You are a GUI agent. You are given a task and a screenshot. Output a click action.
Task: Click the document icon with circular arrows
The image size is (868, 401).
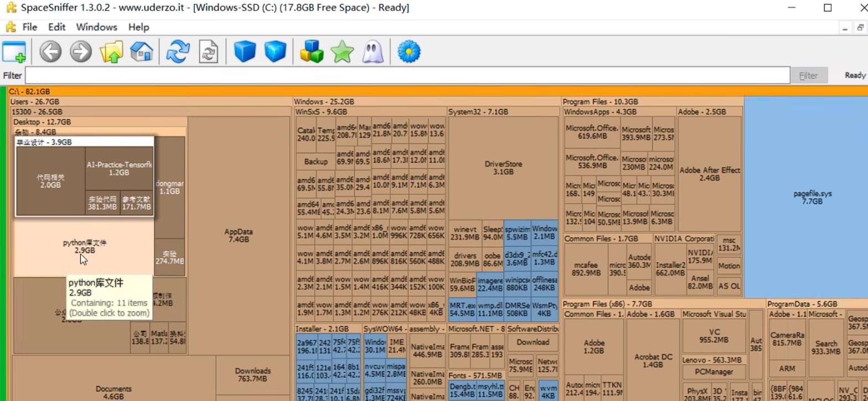pos(209,52)
